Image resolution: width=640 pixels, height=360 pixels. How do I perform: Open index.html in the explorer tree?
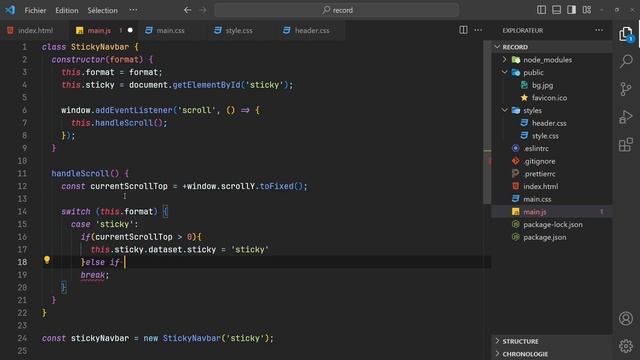(540, 186)
